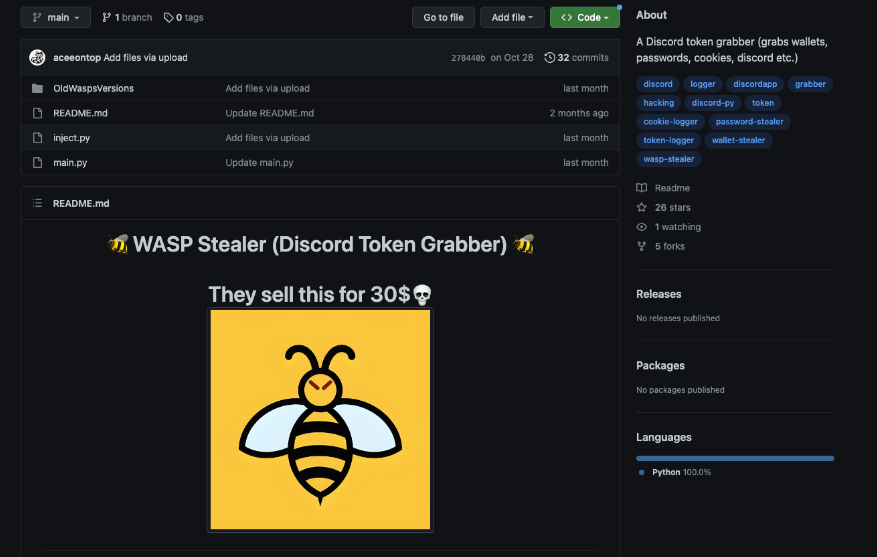Select the wallet-stealer topic tag
Viewport: 877px width, 557px height.
[x=738, y=140]
